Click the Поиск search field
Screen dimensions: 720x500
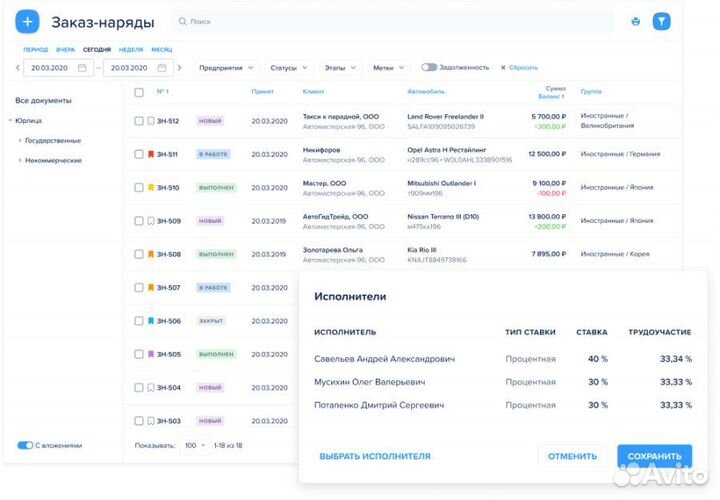pyautogui.click(x=390, y=21)
